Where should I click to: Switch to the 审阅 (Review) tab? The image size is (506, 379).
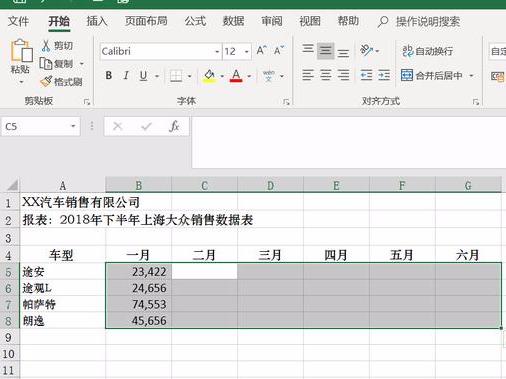[x=272, y=21]
